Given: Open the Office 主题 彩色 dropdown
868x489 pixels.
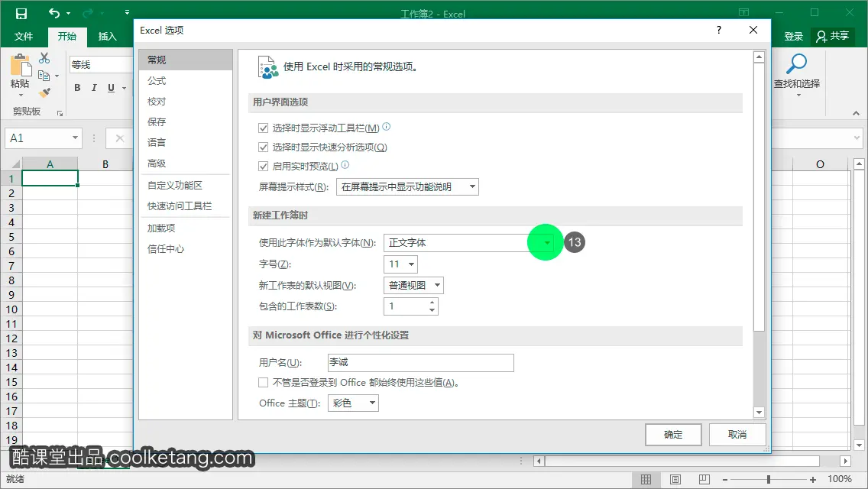Looking at the screenshot, I should point(353,403).
